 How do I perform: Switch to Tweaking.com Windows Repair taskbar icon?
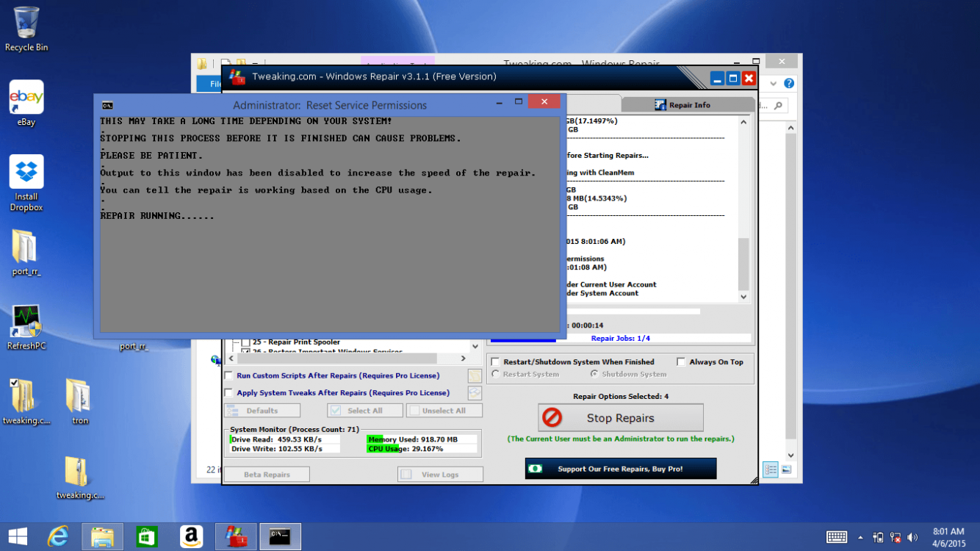pos(236,536)
